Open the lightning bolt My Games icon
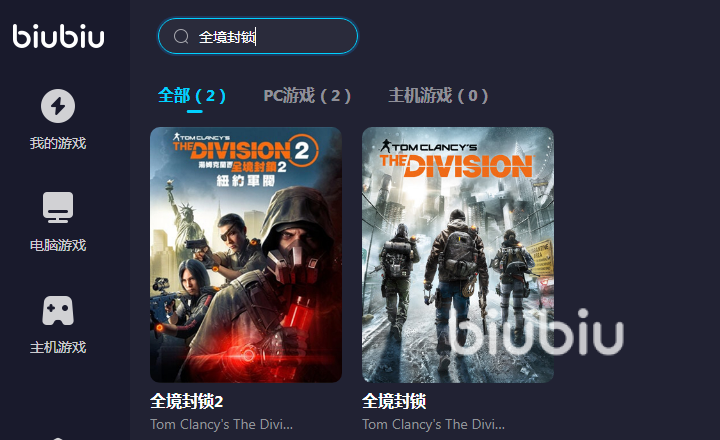 58,106
